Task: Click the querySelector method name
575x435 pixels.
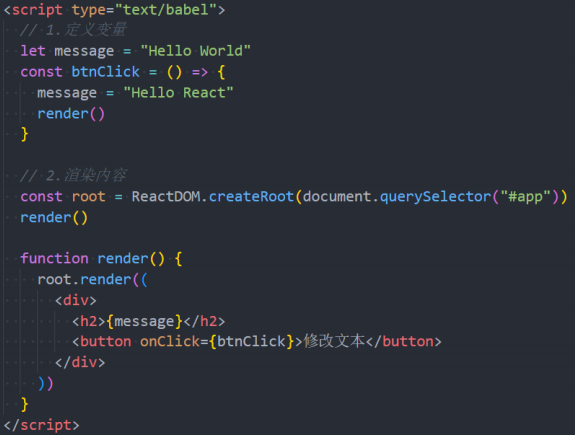Action: coord(435,197)
